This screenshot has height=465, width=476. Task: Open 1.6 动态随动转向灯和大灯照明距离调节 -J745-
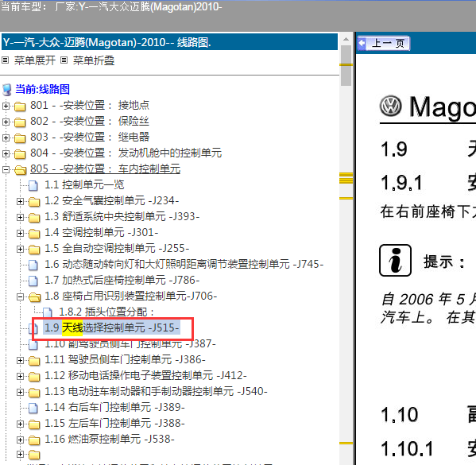[x=184, y=264]
